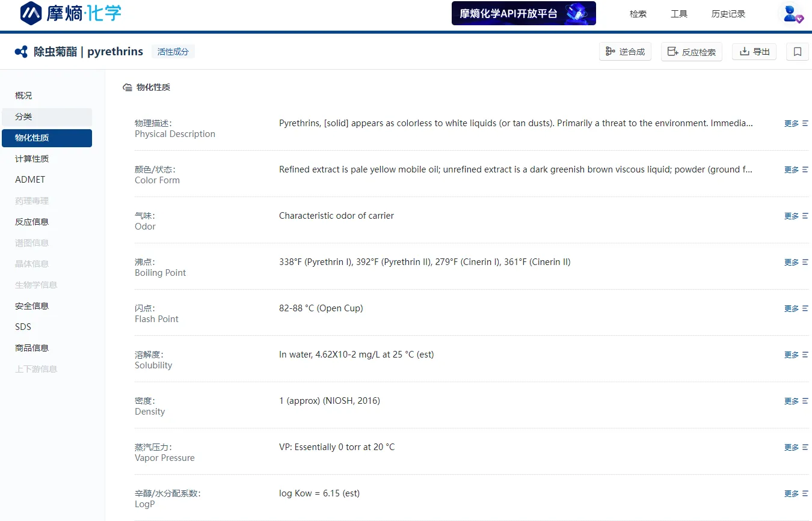Click the list icon in Odor row
Screen dimensions: 812x521
click(x=805, y=216)
